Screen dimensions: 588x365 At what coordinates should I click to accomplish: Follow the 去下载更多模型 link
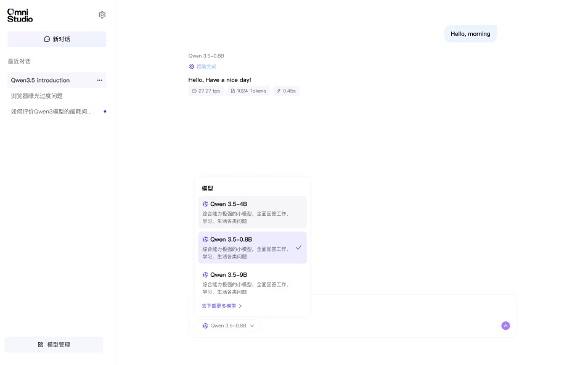coord(222,306)
